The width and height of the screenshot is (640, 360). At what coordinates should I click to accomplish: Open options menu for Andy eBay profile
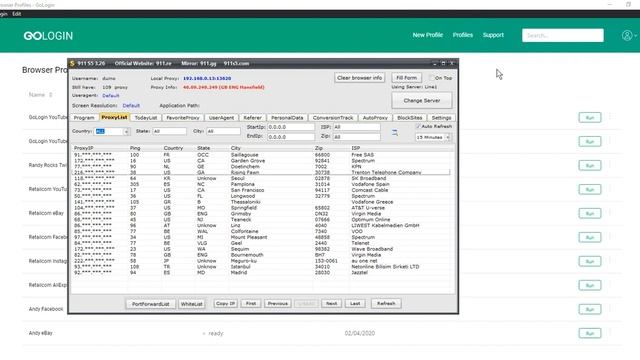coord(610,333)
